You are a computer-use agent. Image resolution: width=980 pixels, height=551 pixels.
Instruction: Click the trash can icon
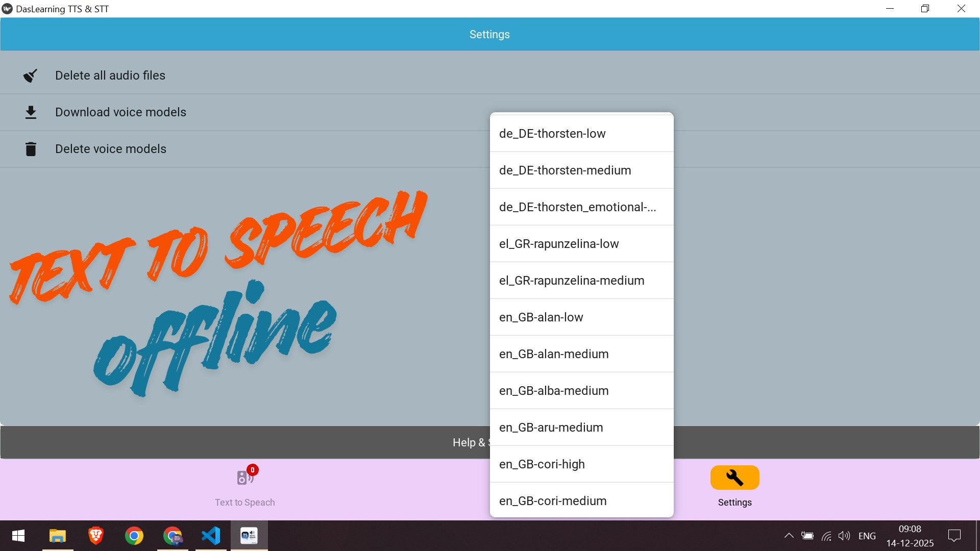31,149
